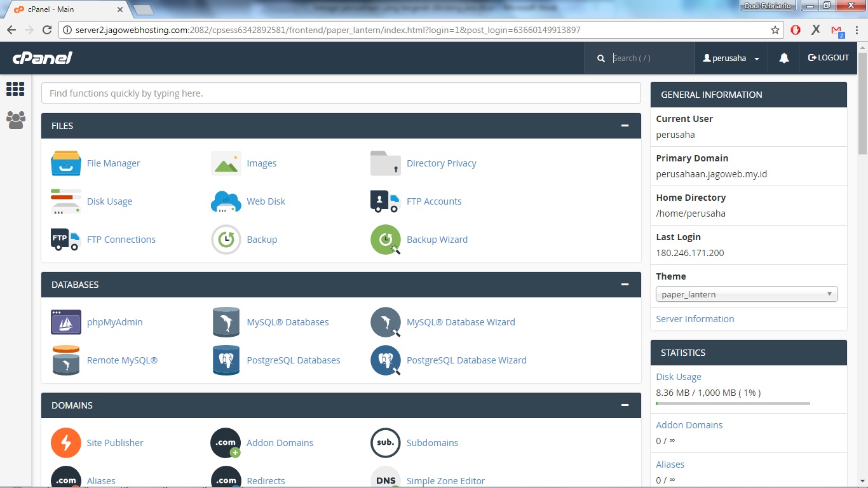Open User Manager people icon in sidebar
Screen dimensions: 868x488
(15, 120)
